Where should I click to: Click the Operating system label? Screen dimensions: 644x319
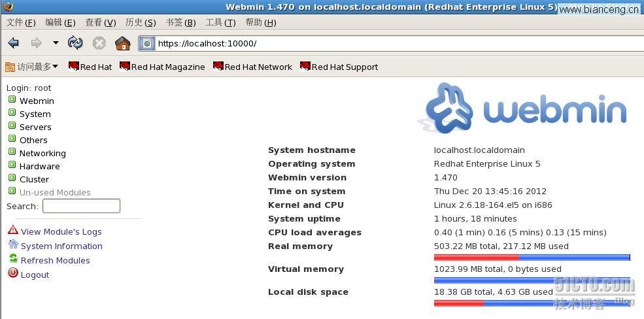[x=312, y=164]
